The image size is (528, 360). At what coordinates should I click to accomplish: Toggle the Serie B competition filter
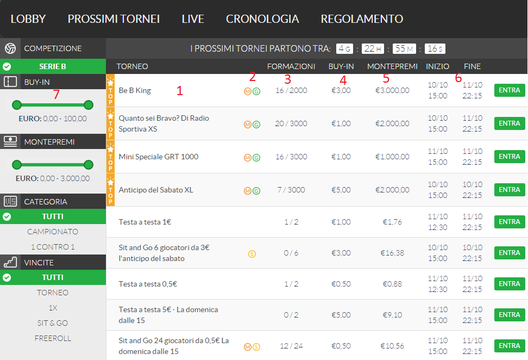53,67
